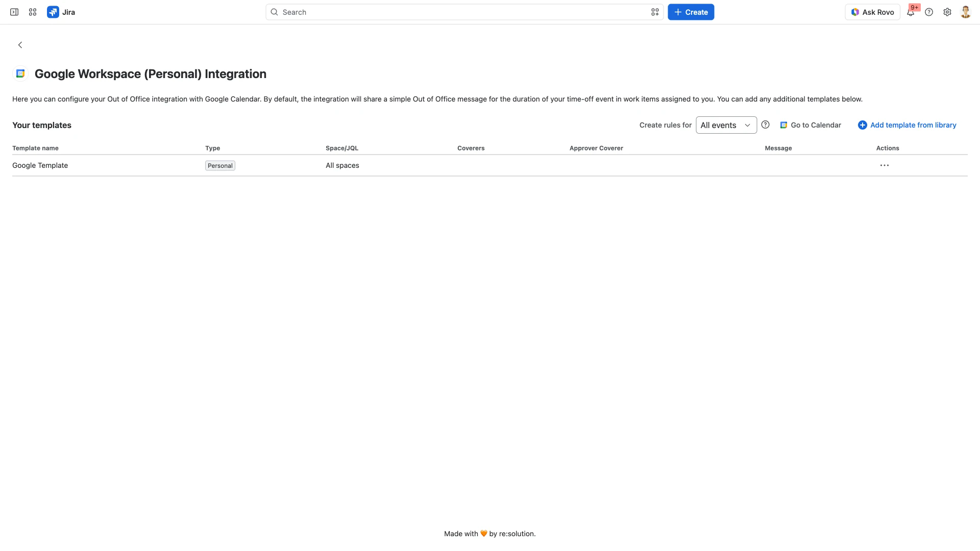980x551 pixels.
Task: Click the Template name column header
Action: tap(35, 148)
